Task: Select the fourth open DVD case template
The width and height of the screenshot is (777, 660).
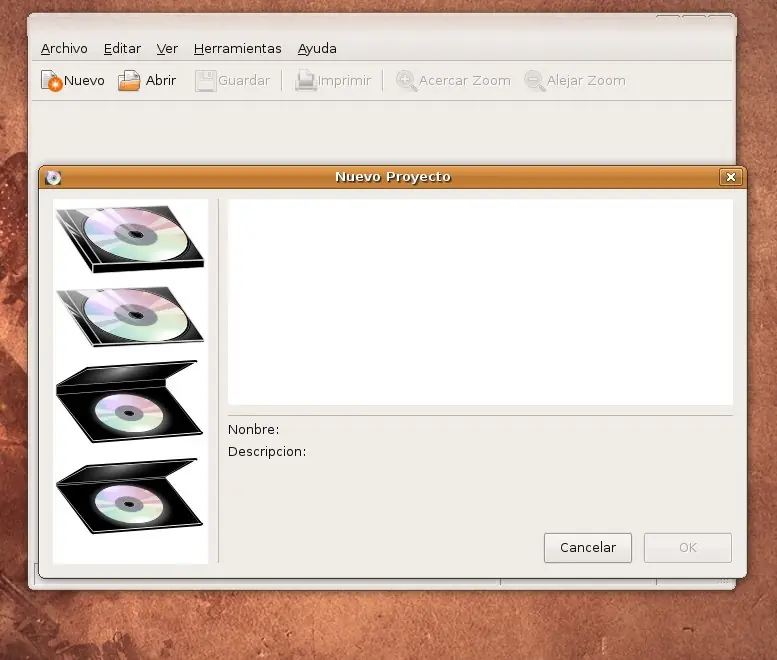Action: tap(129, 496)
